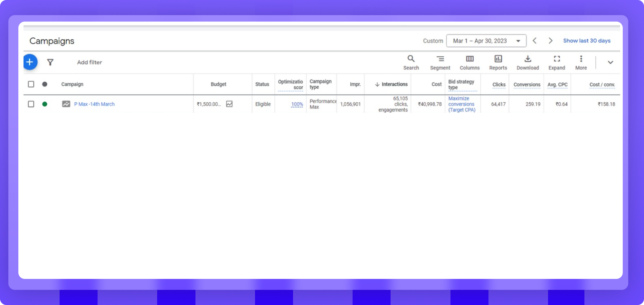Open the P Max -14th March campaign
This screenshot has width=644, height=305.
pyautogui.click(x=94, y=104)
